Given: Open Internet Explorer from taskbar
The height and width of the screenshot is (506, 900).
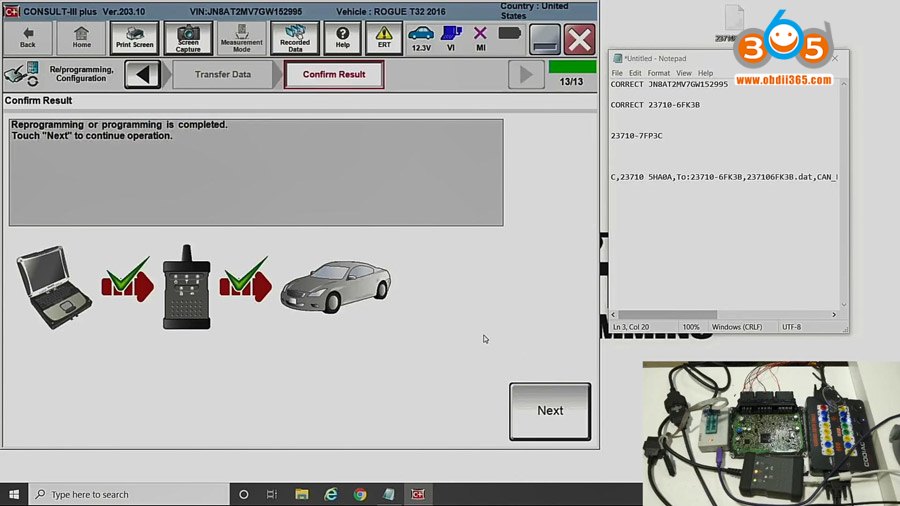Looking at the screenshot, I should pyautogui.click(x=331, y=494).
